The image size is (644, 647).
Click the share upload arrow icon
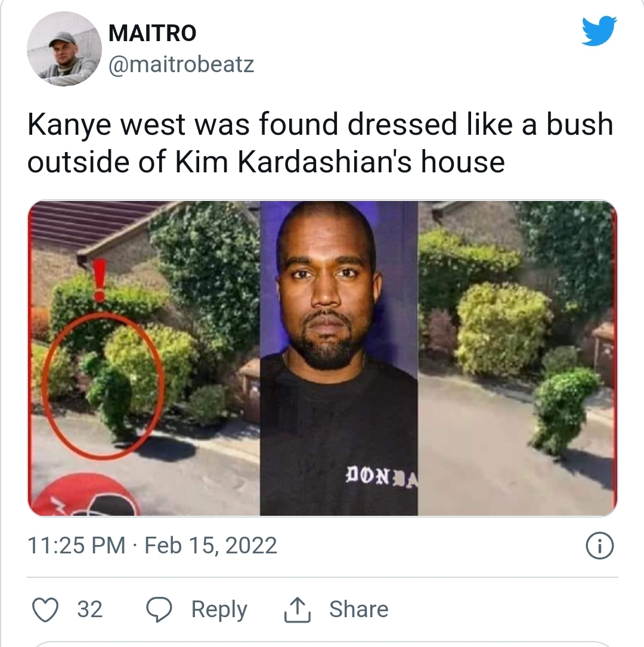pyautogui.click(x=297, y=610)
